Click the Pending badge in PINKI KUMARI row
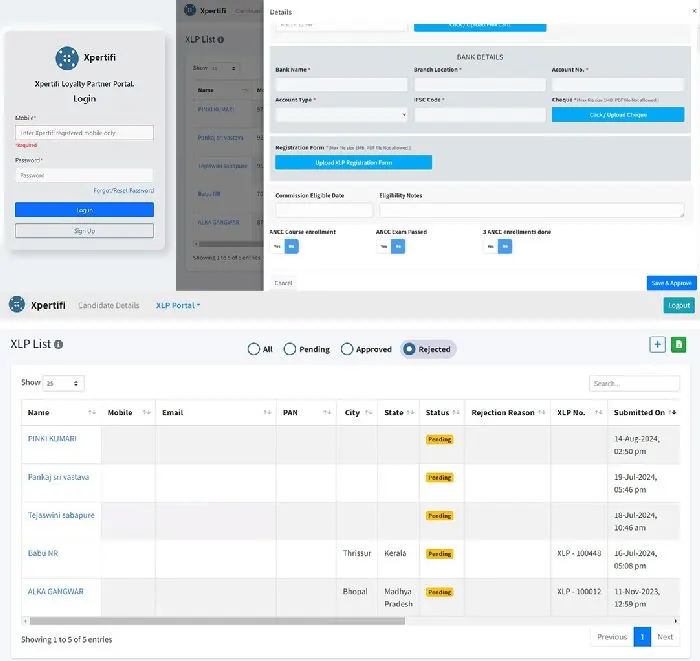This screenshot has width=700, height=661. point(440,439)
